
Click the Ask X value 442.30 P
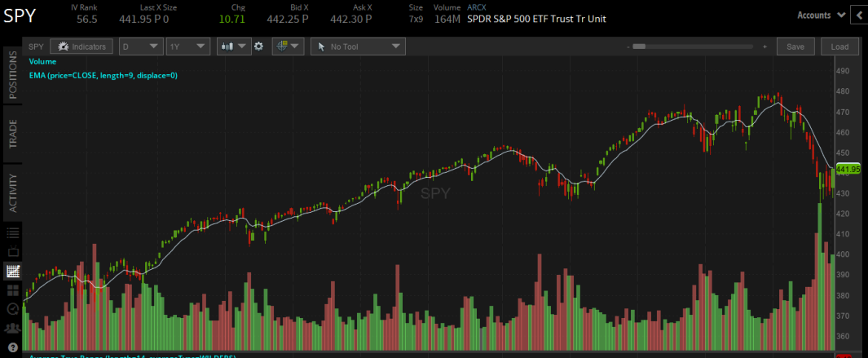tap(351, 19)
